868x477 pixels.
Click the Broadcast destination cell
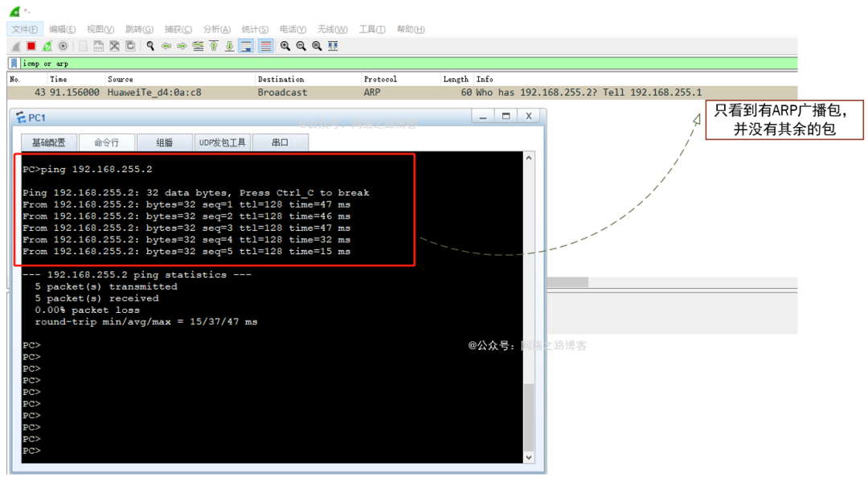[x=282, y=93]
